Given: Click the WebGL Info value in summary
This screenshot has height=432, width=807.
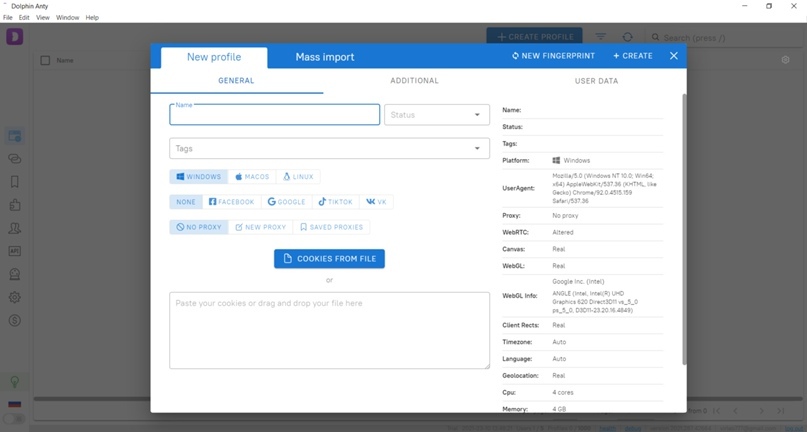Looking at the screenshot, I should [595, 296].
